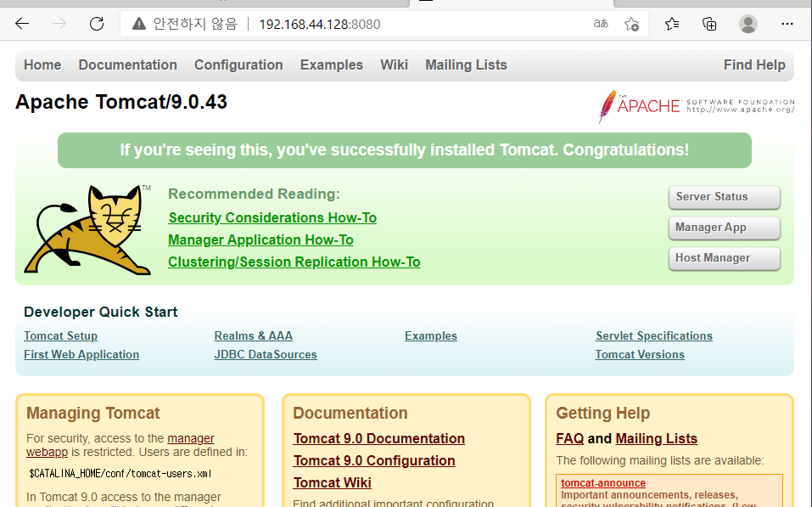
Task: Open the Mailing Lists link under Getting Help
Action: 657,438
